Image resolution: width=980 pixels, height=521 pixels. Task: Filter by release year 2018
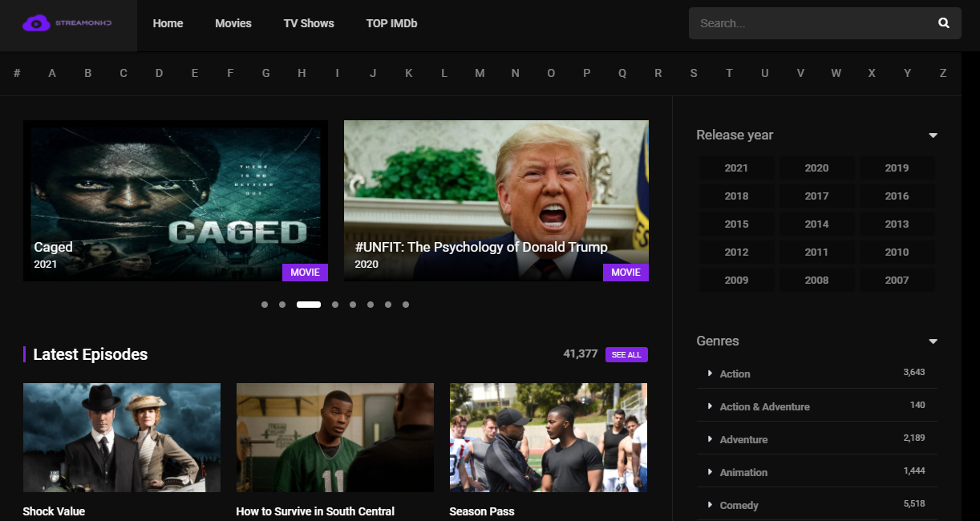736,196
